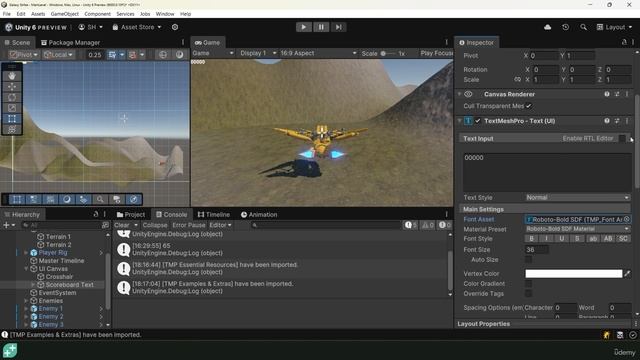Select the Transform tool in Scene view

click(12, 129)
